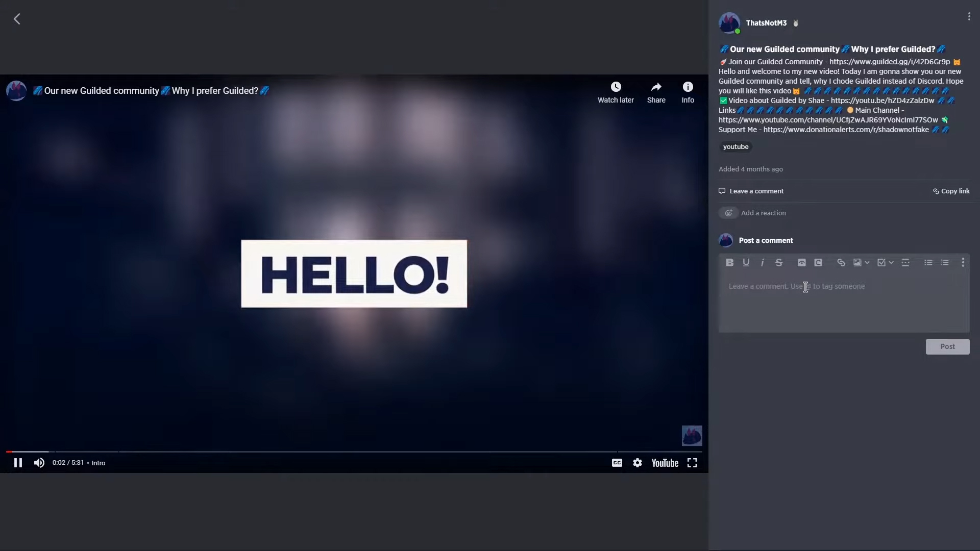This screenshot has width=980, height=551.
Task: Seek on the video progress bar
Action: (x=354, y=452)
